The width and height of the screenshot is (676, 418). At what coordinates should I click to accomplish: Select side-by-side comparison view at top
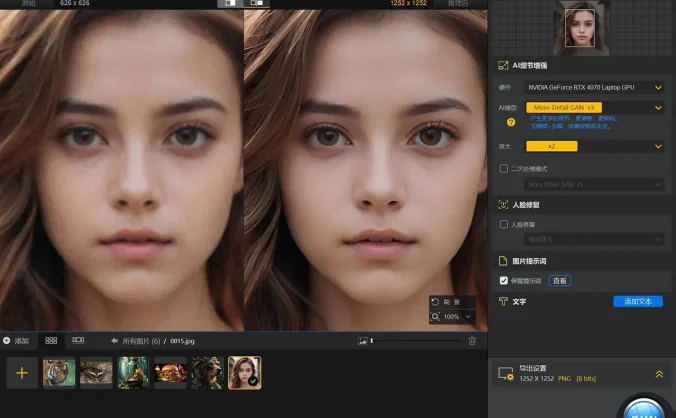(257, 3)
